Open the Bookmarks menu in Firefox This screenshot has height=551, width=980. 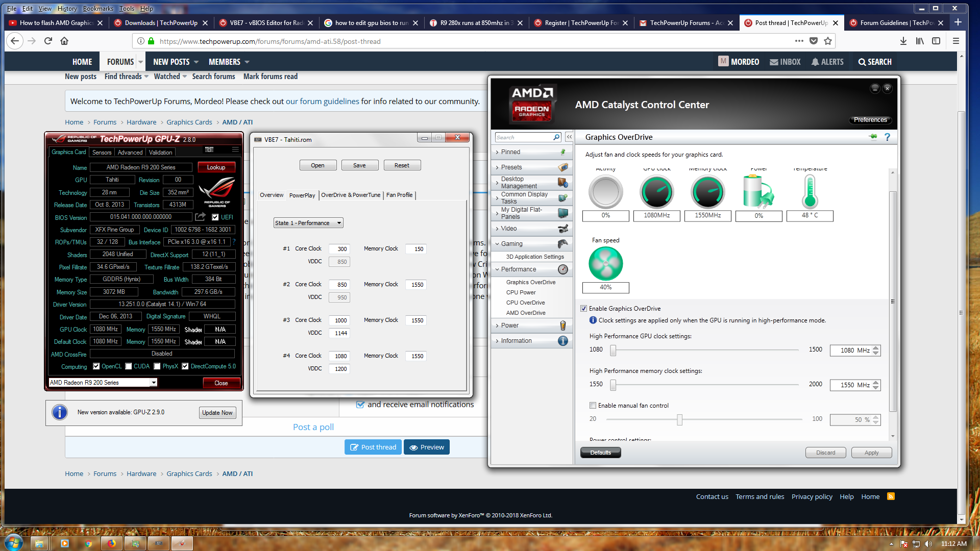(98, 9)
